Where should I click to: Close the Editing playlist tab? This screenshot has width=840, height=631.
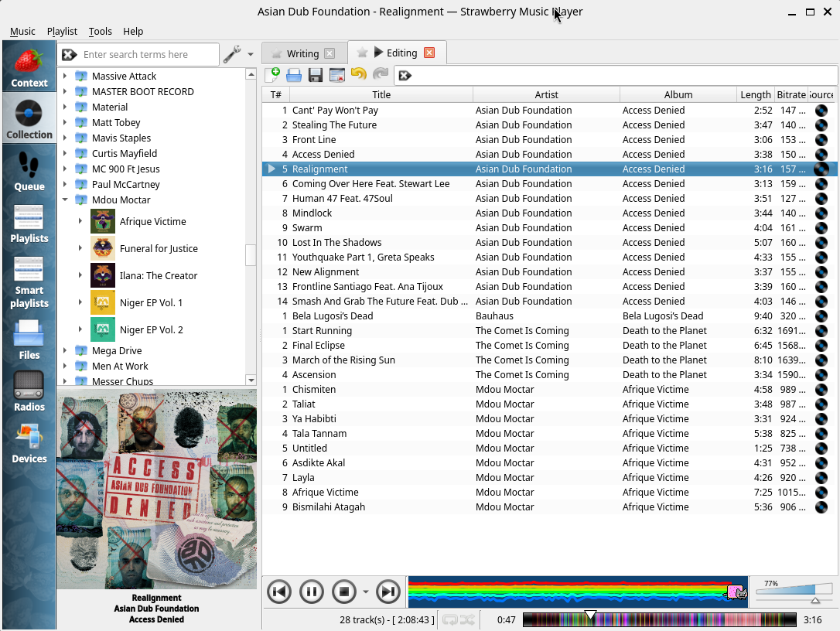(x=429, y=53)
